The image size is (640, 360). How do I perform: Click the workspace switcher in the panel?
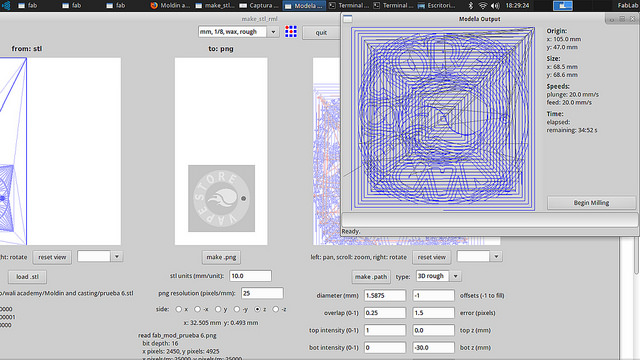[x=562, y=5]
